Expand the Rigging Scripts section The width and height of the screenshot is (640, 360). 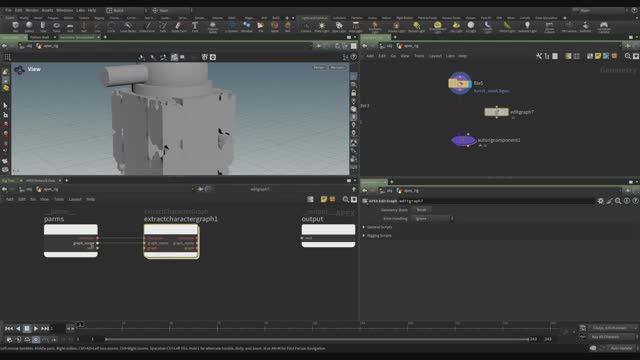[x=379, y=236]
